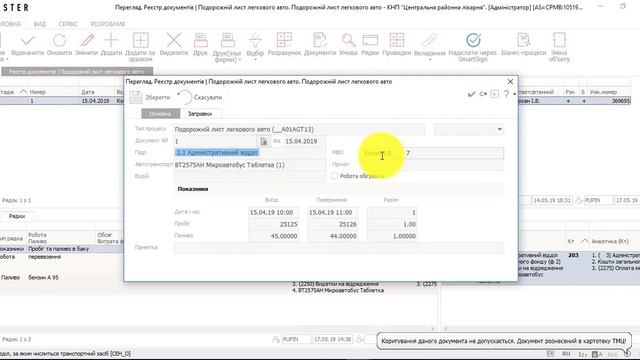
Task: Click the Зміна об'єкту toolbar icon
Action: (559, 40)
